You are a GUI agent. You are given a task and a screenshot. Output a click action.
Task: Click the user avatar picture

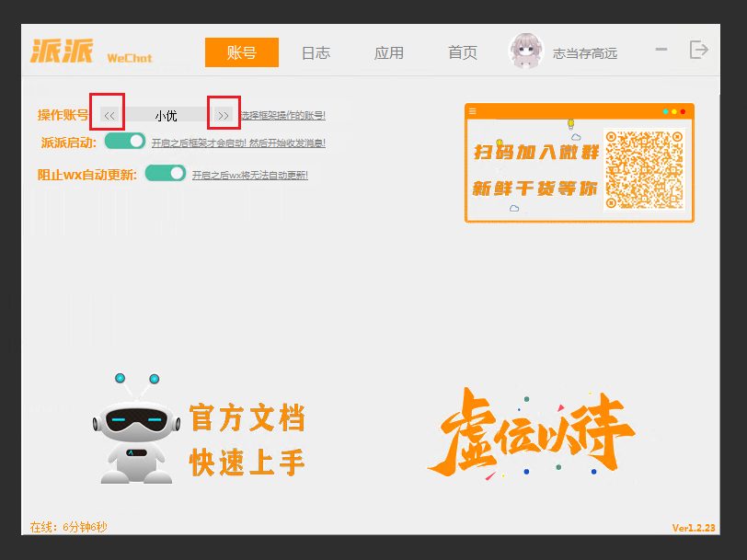pos(526,51)
